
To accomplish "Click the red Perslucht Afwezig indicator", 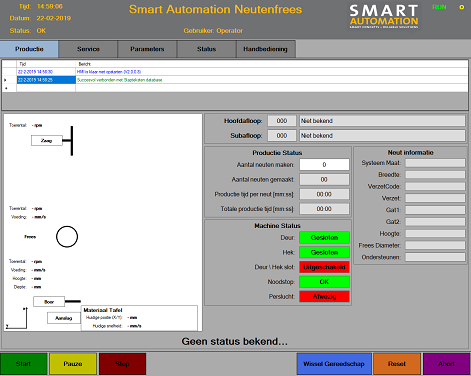I will point(324,296).
